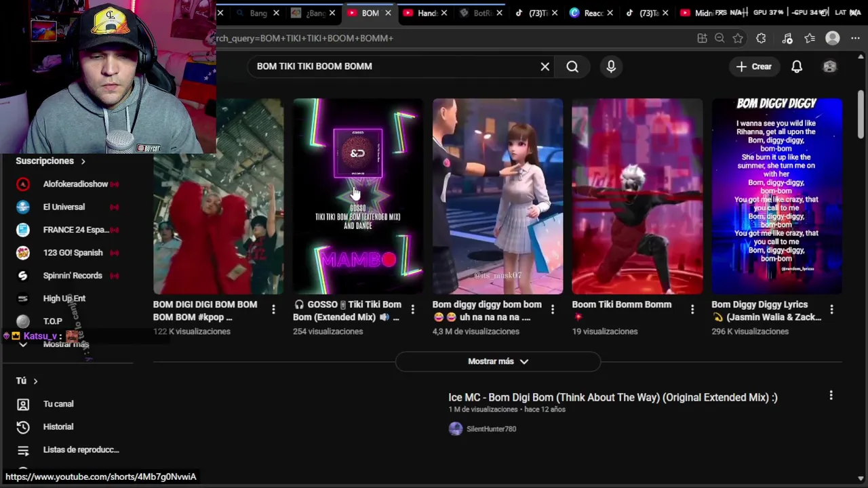Open the browser zoom-out magnifier icon

[719, 39]
